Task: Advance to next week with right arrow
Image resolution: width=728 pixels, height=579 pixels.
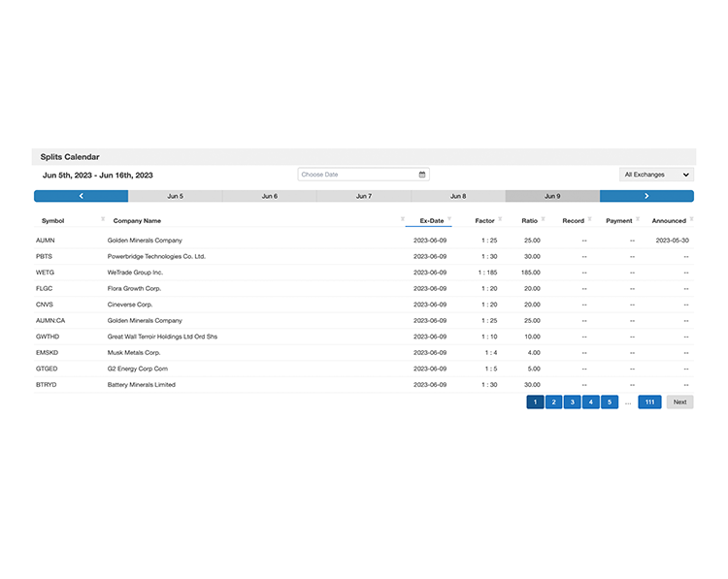Action: 646,196
